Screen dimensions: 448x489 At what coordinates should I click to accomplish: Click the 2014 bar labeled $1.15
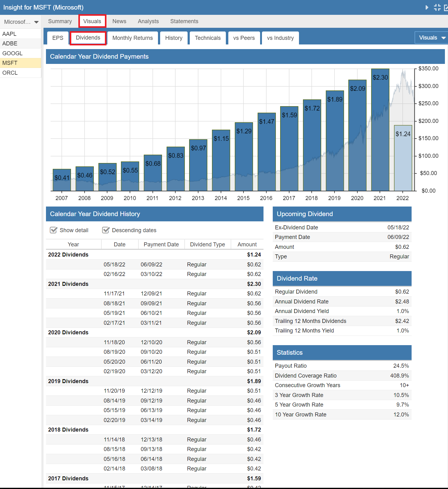(221, 160)
